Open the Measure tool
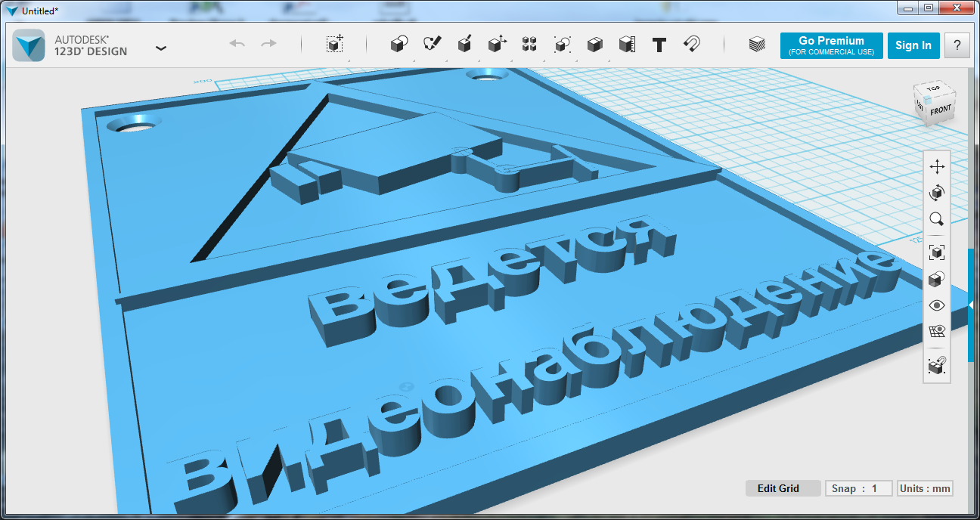Screen dimensions: 980x520 (627, 44)
